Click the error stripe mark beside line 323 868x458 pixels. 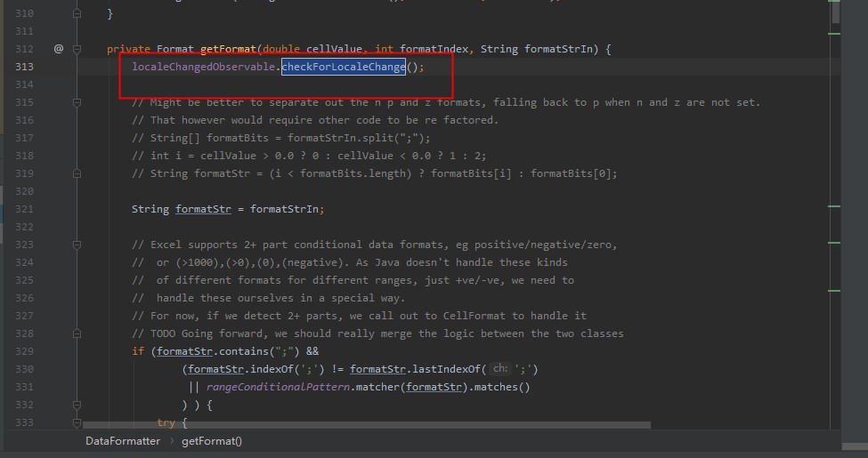[x=833, y=242]
